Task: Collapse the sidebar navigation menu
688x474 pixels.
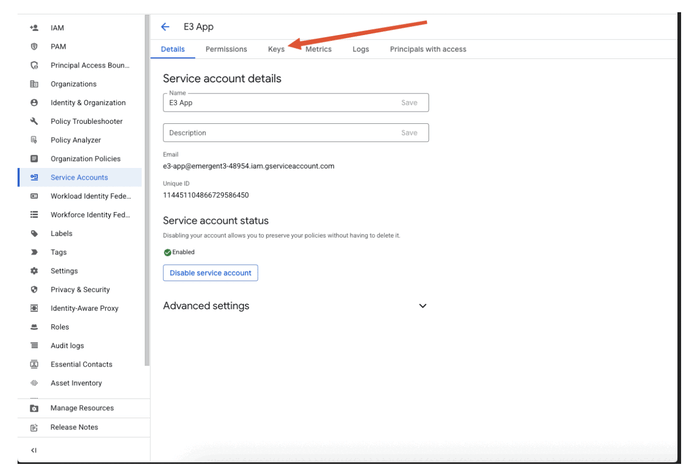Action: pos(34,450)
